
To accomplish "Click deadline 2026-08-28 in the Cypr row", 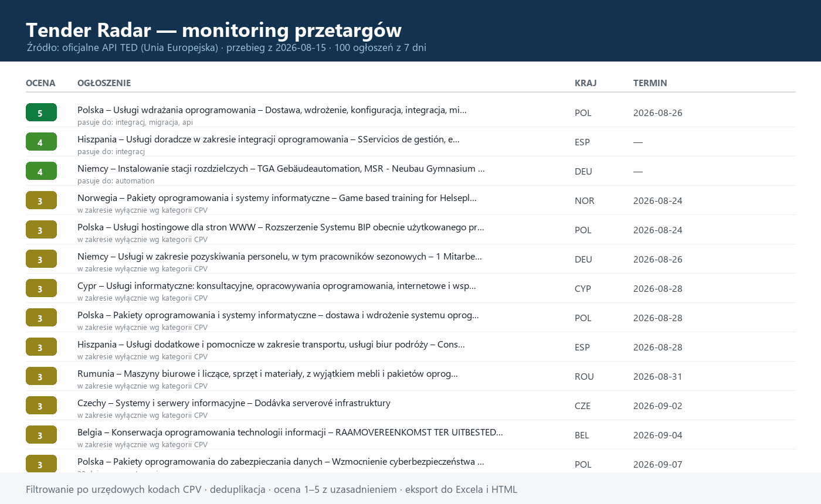I will pos(657,289).
